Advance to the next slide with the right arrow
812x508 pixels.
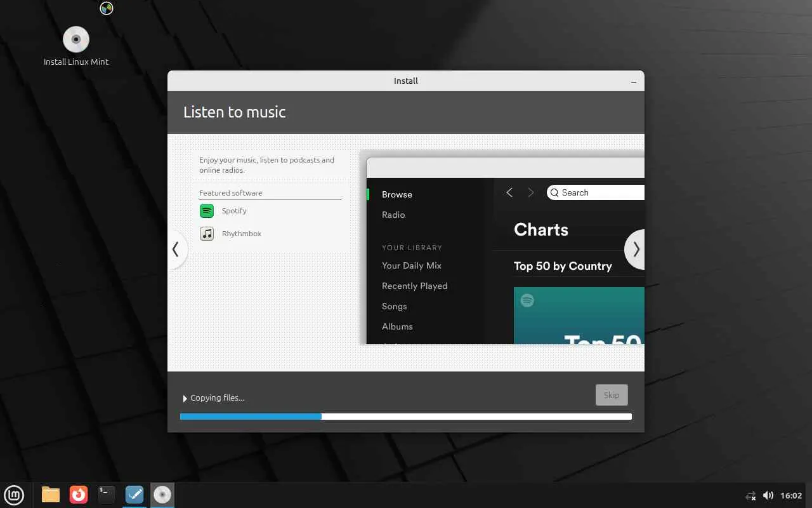tap(635, 250)
